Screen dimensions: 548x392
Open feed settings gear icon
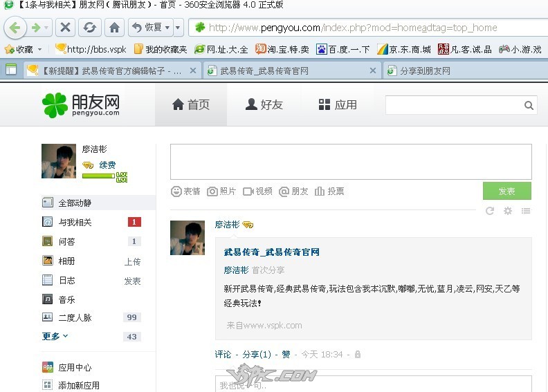click(x=507, y=211)
